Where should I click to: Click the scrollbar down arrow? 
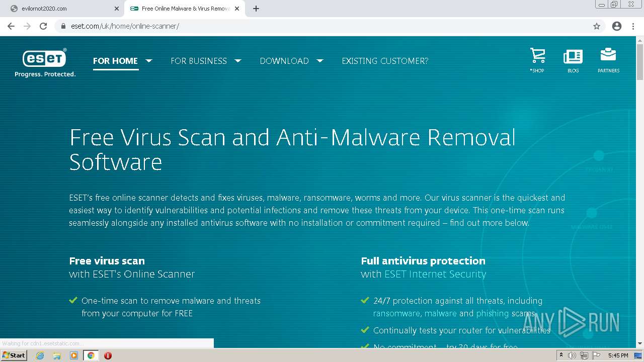pos(640,344)
